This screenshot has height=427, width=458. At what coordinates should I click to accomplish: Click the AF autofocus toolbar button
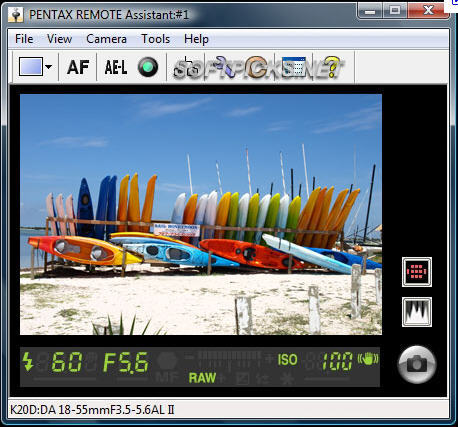(x=78, y=67)
